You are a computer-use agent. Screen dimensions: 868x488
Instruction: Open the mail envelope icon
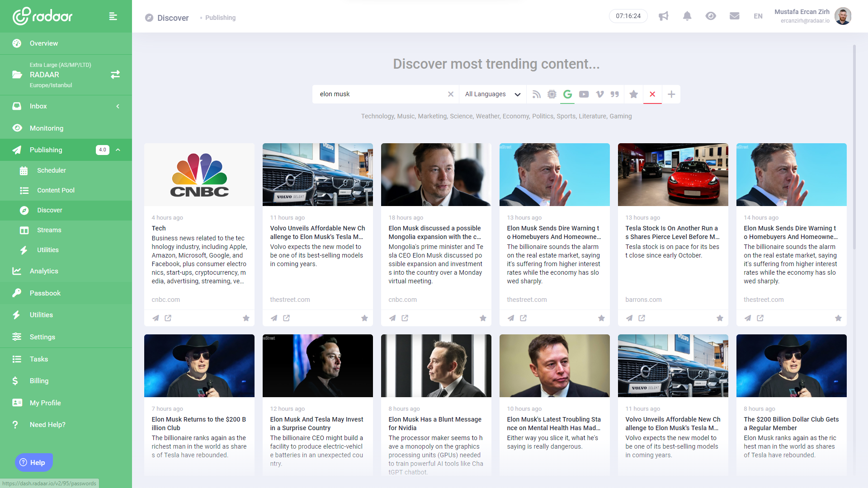[734, 16]
